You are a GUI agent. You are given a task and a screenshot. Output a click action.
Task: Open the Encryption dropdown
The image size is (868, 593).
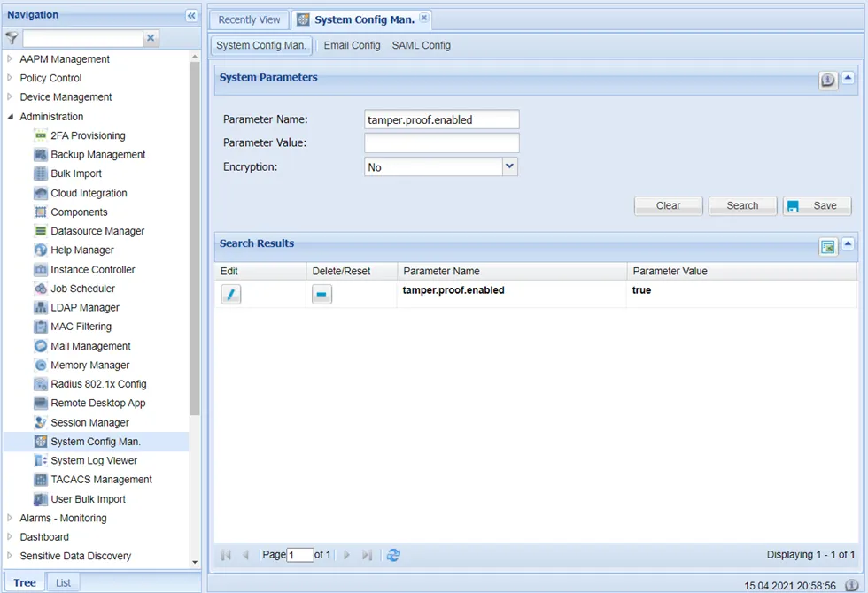coord(509,166)
